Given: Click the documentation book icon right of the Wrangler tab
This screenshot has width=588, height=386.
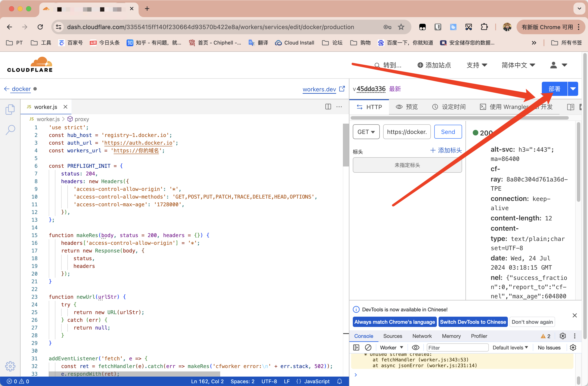Looking at the screenshot, I should [570, 107].
